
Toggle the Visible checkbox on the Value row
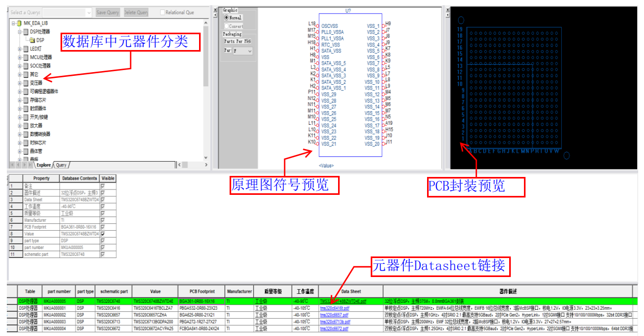(x=103, y=233)
